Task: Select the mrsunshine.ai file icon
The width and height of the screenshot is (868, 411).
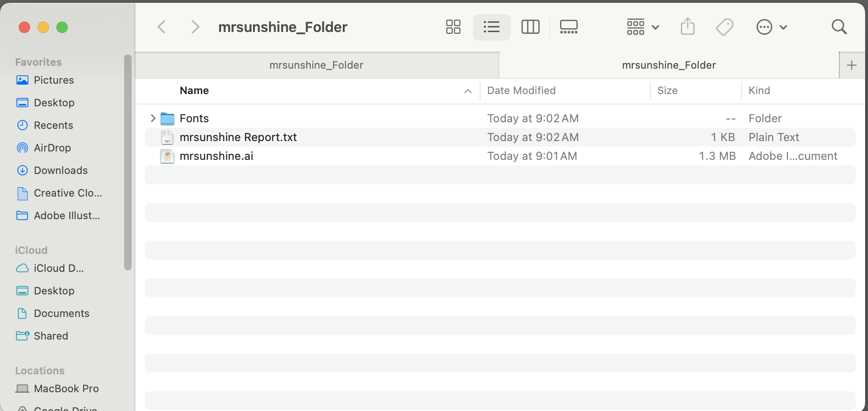Action: pos(167,156)
